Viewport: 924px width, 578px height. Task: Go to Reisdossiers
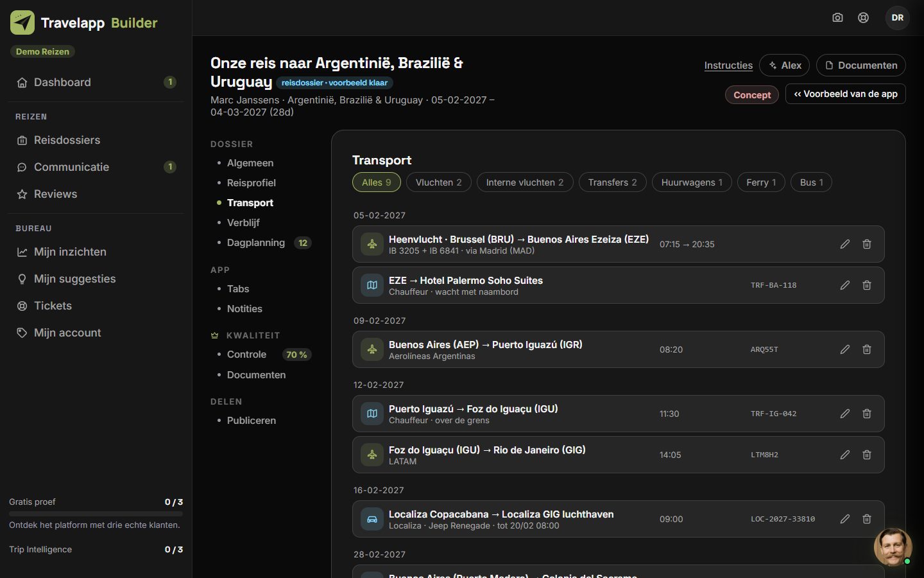point(96,140)
